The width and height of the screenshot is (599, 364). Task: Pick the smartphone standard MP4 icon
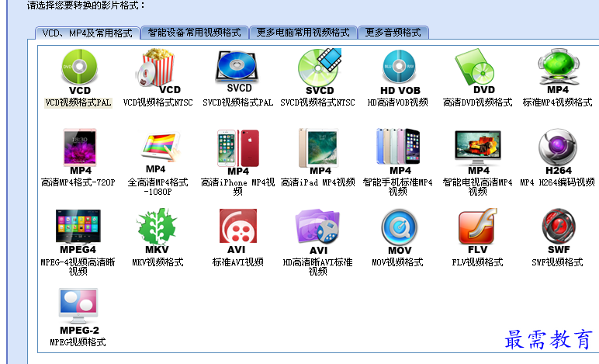[399, 152]
